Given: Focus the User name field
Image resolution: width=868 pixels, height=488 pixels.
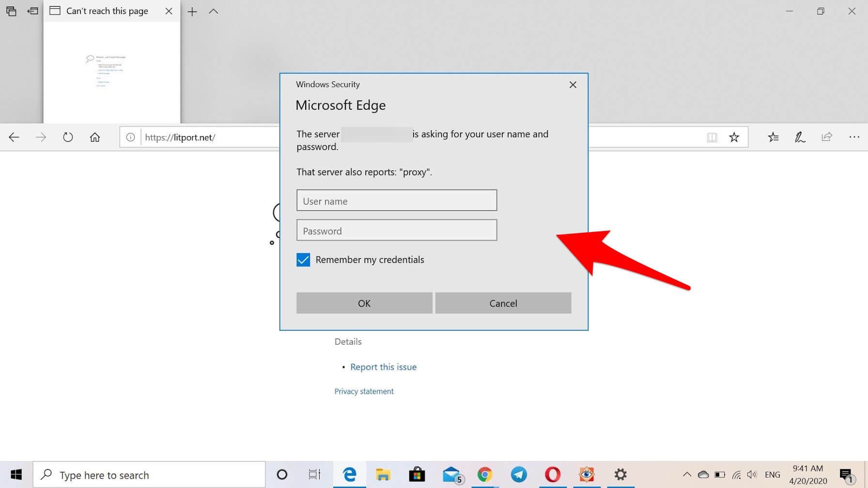Looking at the screenshot, I should [x=397, y=200].
